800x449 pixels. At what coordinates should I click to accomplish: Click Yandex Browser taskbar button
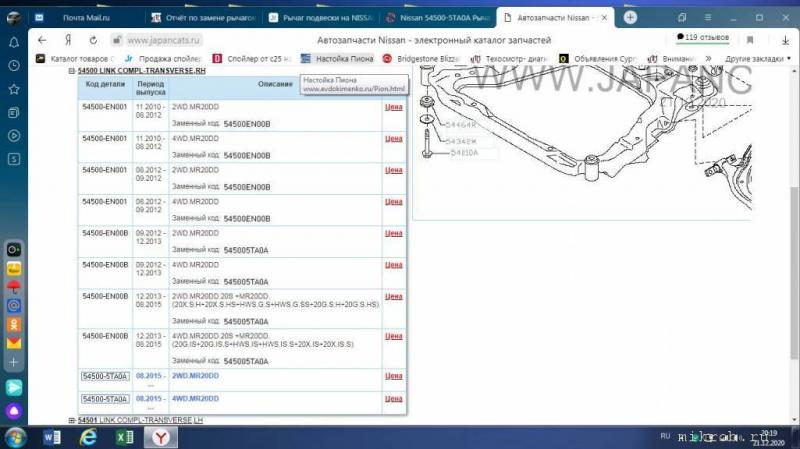click(x=161, y=437)
